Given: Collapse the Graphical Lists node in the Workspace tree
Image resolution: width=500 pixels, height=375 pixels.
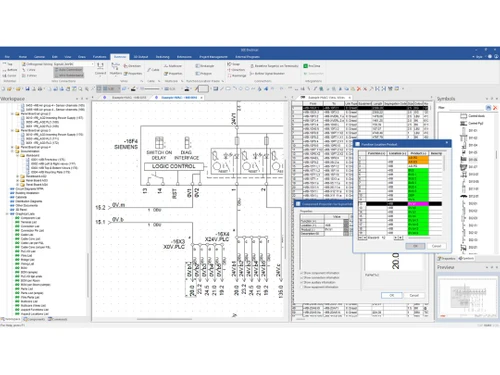Looking at the screenshot, I should [x=7, y=214].
